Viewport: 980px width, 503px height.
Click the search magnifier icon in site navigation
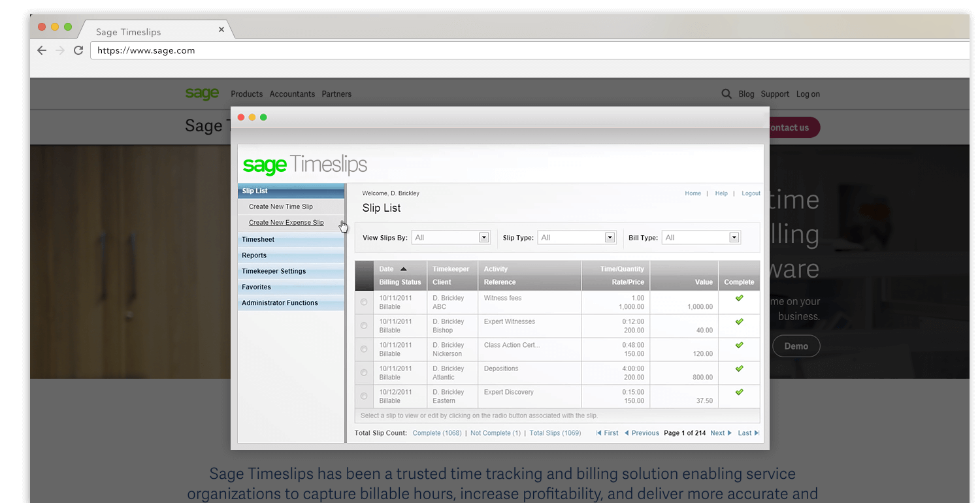(x=726, y=93)
